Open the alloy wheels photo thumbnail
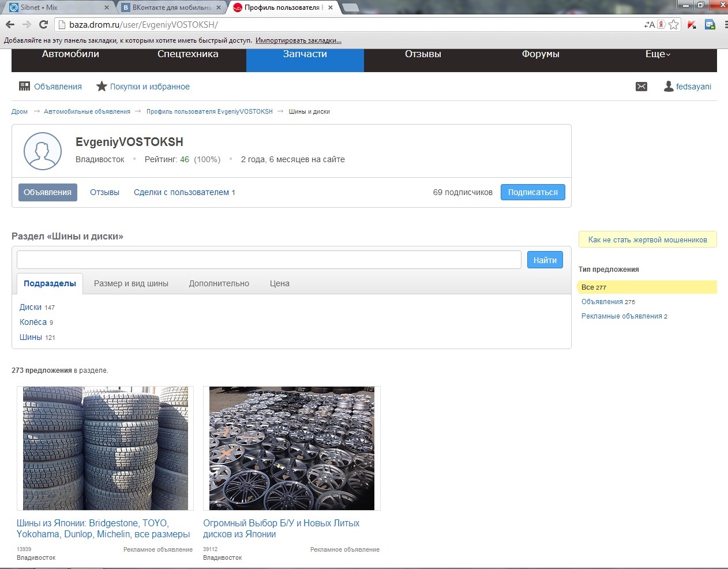 [x=291, y=448]
